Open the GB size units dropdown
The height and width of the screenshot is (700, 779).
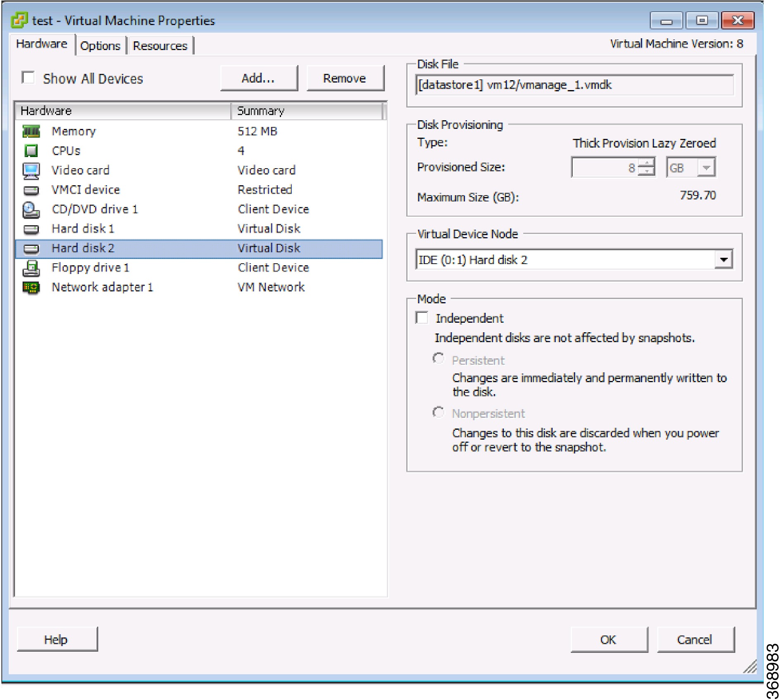point(706,167)
